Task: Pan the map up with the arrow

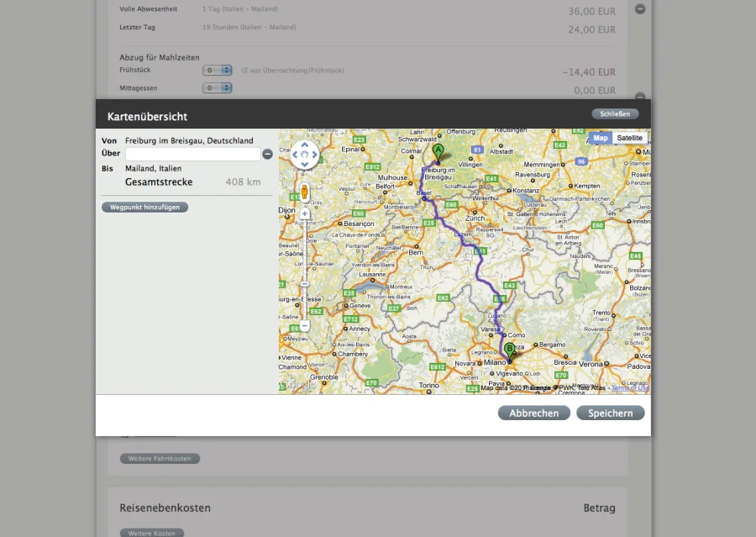Action: click(x=304, y=145)
